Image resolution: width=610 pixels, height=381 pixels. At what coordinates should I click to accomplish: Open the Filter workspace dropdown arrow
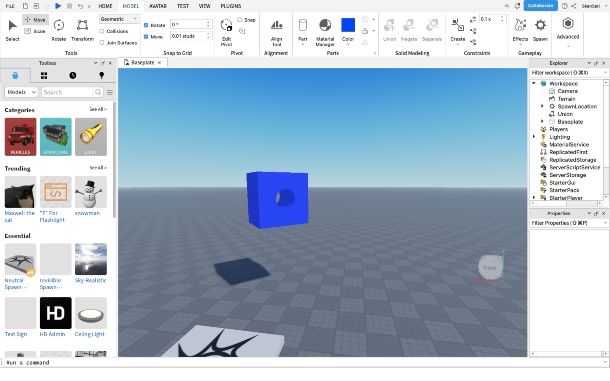tap(605, 73)
